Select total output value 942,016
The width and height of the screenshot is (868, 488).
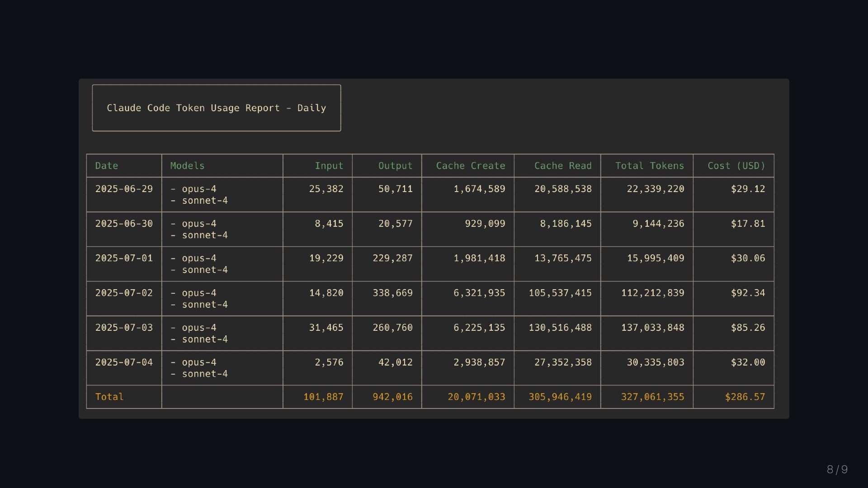[393, 397]
